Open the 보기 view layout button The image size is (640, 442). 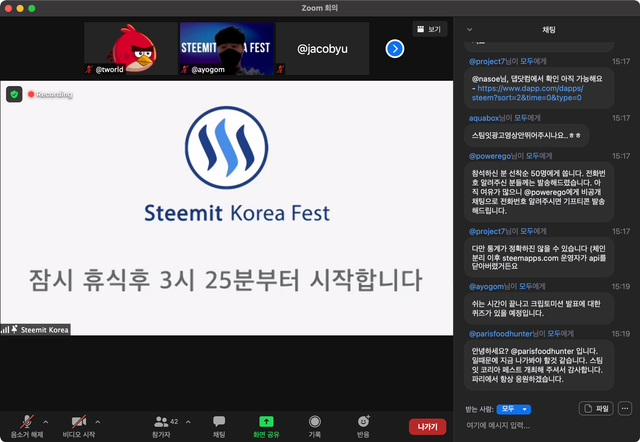tap(429, 29)
